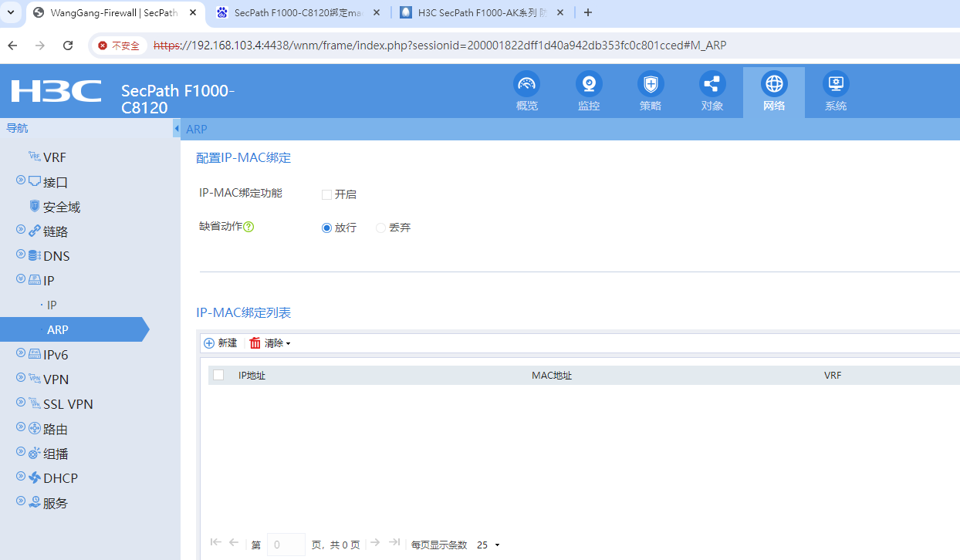Expand the 接口 tree node

coord(21,180)
